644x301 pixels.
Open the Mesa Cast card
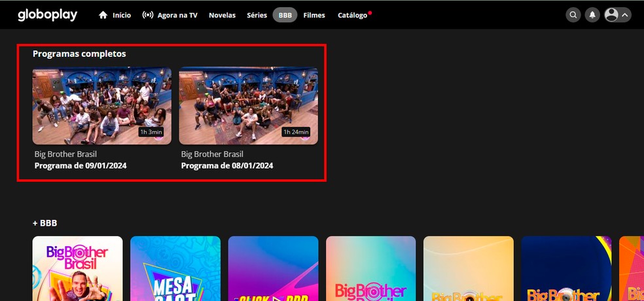point(175,268)
